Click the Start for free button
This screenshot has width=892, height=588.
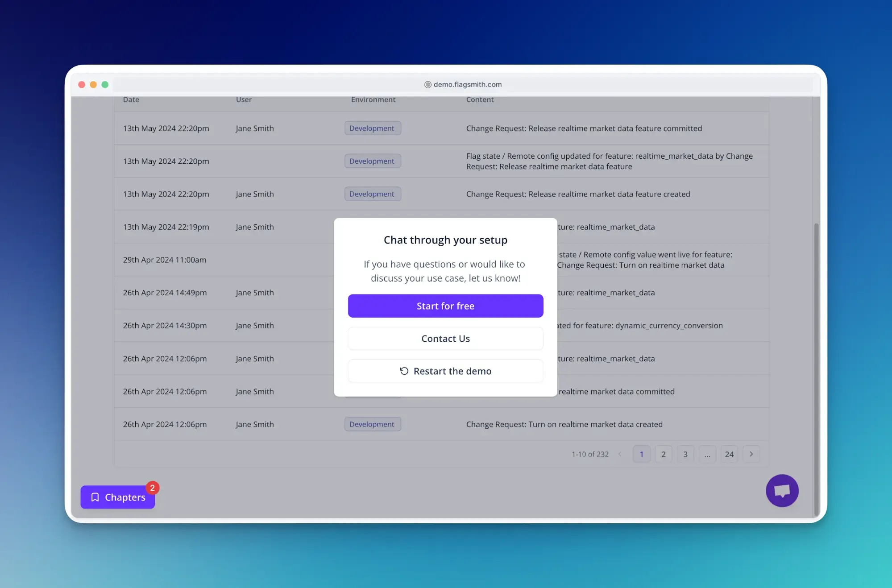445,306
